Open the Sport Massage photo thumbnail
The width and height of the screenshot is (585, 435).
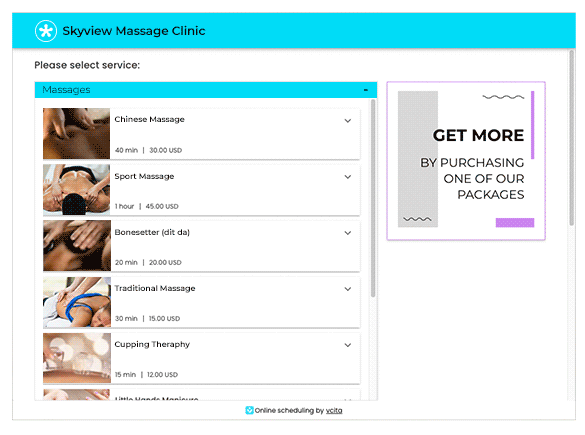click(x=76, y=190)
